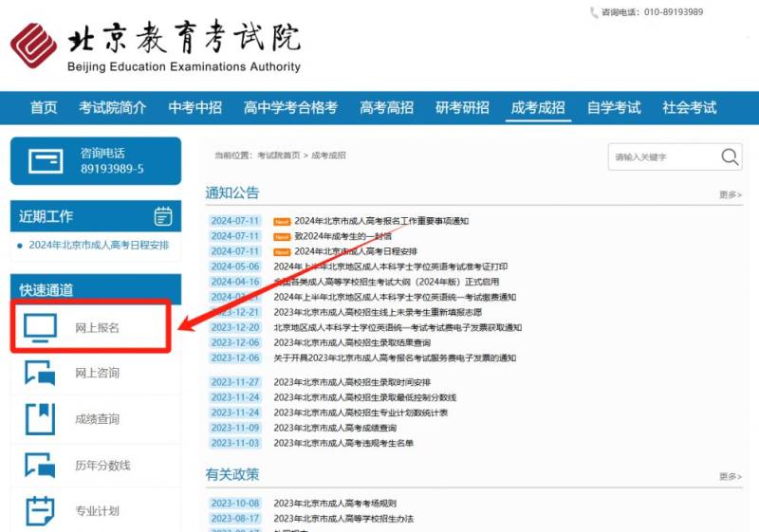
Task: Click the 网上报名 monitor icon
Action: 40,327
